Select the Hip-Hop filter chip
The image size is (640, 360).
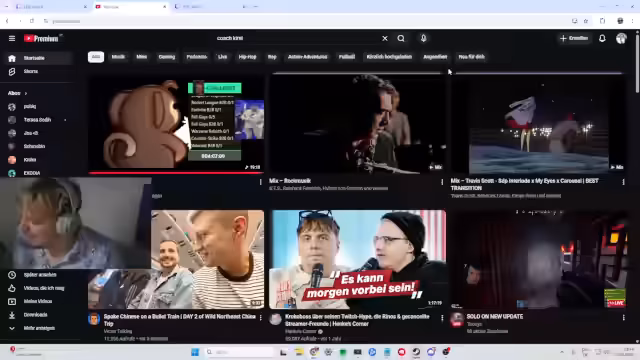coord(247,57)
